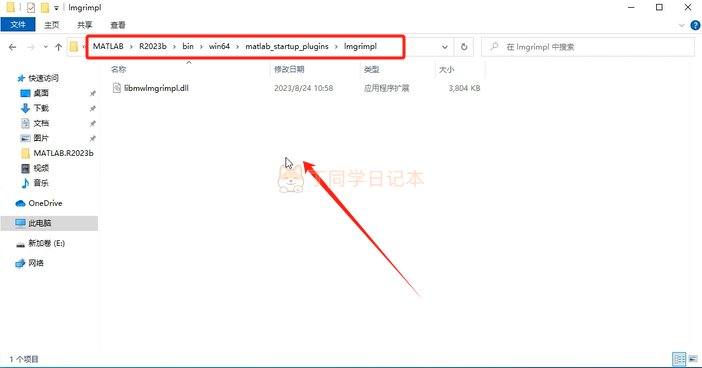Go back with the back arrow
Viewport: 702px width, 368px height.
coord(13,47)
